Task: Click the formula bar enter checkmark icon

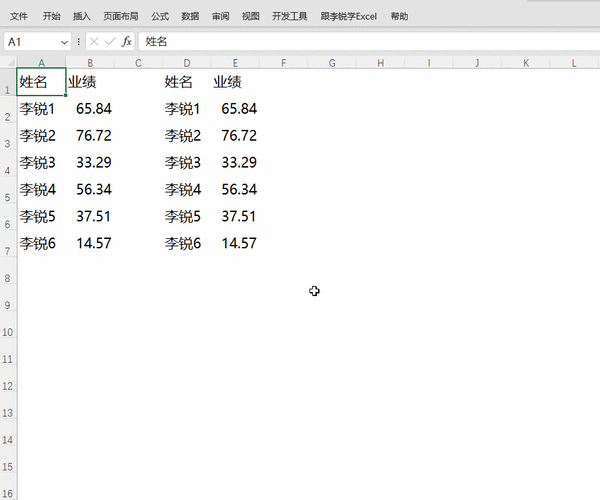Action: click(x=110, y=41)
